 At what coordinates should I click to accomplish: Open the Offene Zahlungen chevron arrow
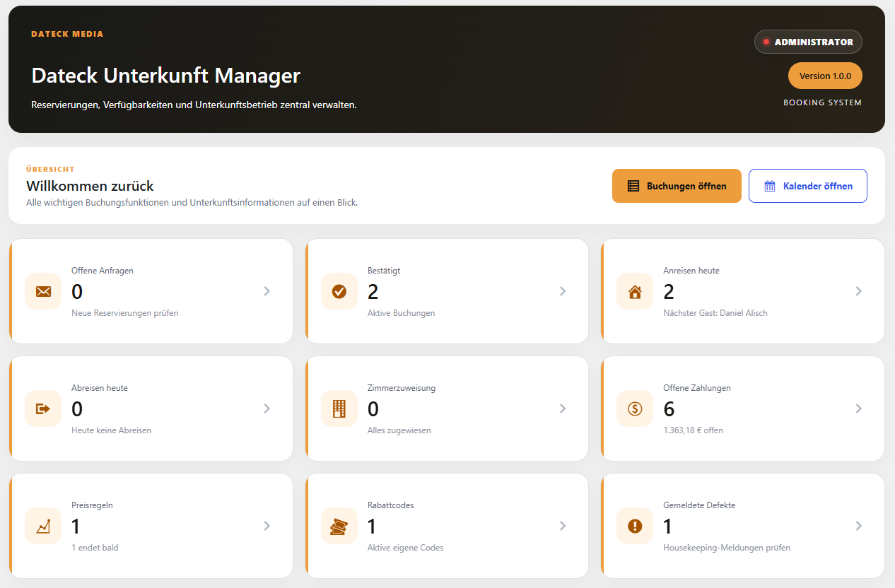point(858,408)
